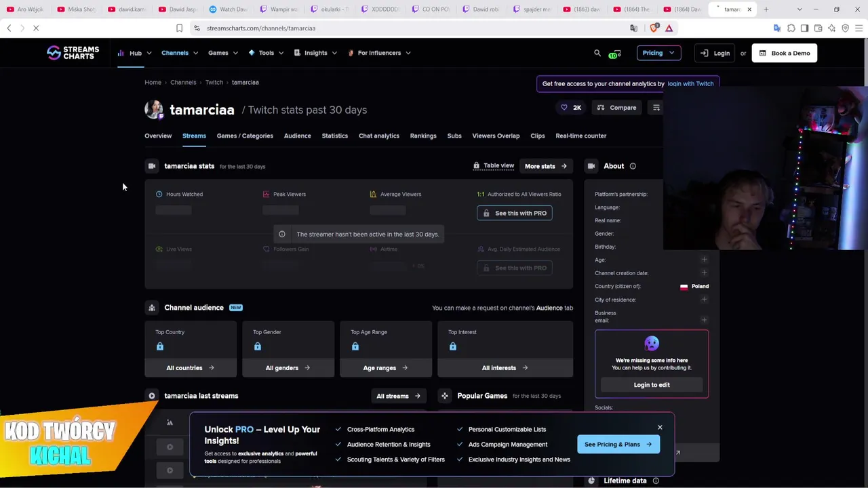
Task: Expand the Hub dropdown menu
Action: (134, 53)
